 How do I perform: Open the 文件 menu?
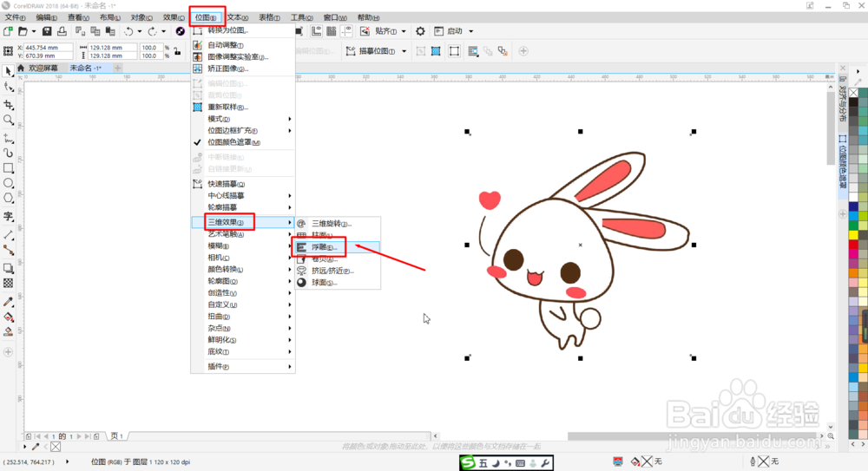[x=15, y=17]
